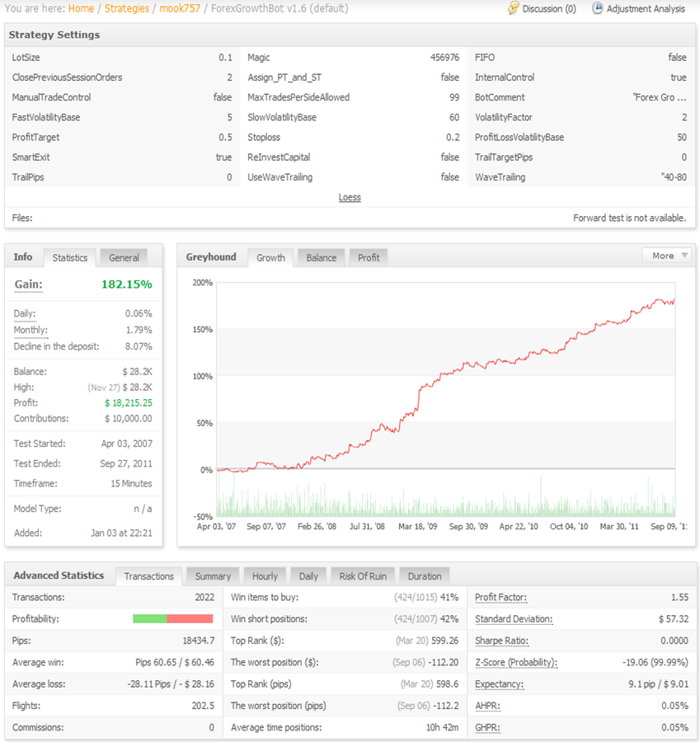Click the Test Ended date Sep 27, 2011
This screenshot has height=742, width=700.
126,463
